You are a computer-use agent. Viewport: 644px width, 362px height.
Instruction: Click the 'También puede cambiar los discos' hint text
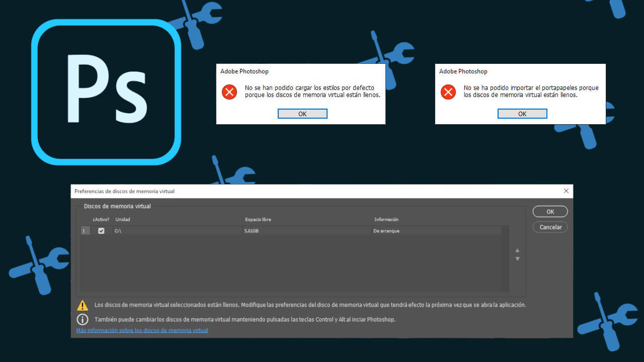(x=245, y=320)
